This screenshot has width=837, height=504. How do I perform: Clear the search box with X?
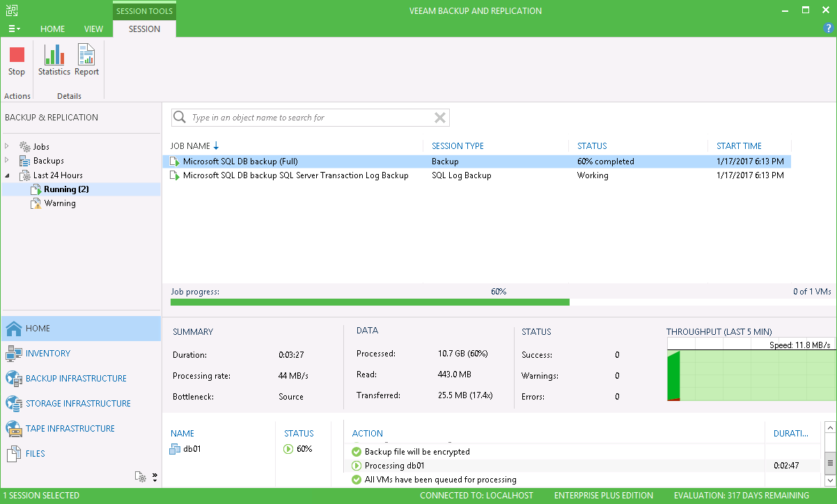pos(440,118)
